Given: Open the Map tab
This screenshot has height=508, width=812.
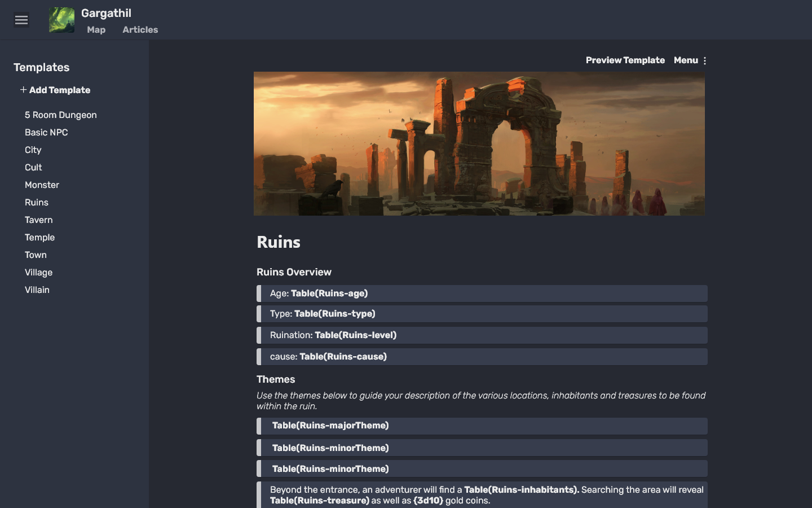Looking at the screenshot, I should coord(96,30).
